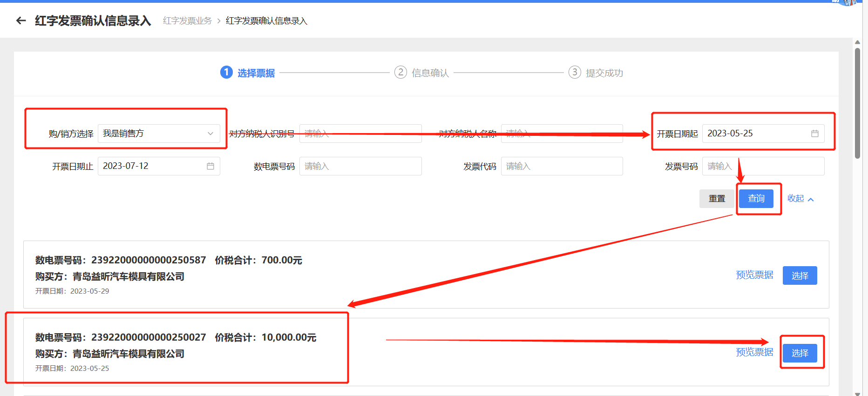Click the 对方纳税人识别号 input field
The height and width of the screenshot is (396, 868).
click(x=360, y=134)
